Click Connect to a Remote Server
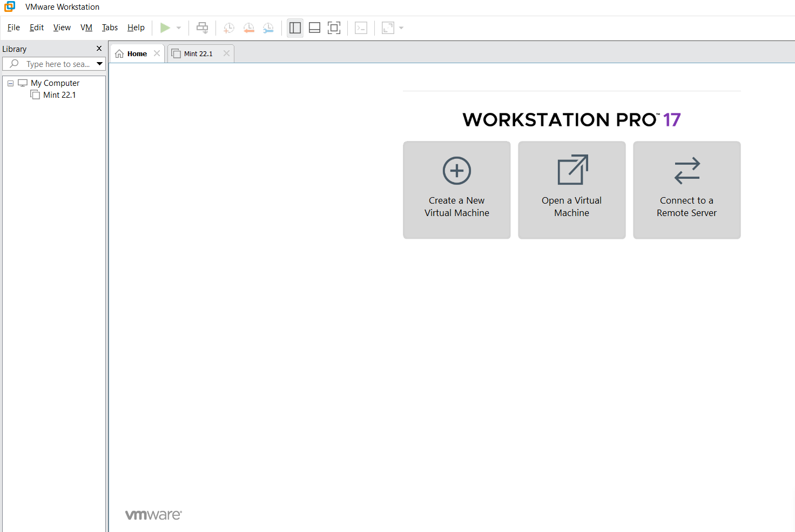795x532 pixels. tap(687, 190)
